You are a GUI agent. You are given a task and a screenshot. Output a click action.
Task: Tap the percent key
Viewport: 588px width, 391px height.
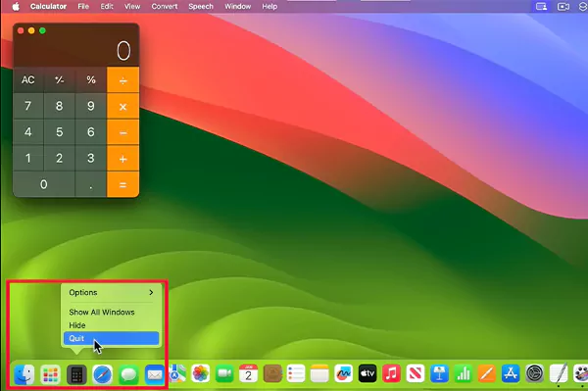click(91, 79)
